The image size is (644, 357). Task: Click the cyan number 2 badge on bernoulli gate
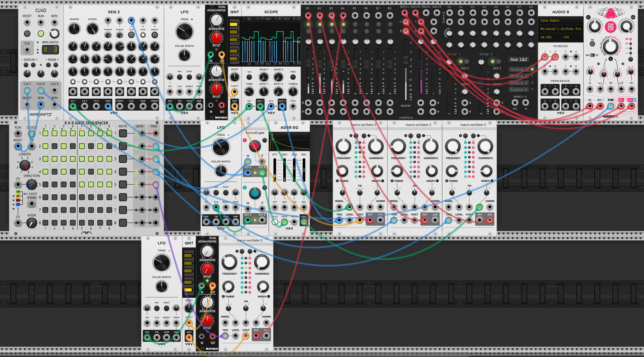pyautogui.click(x=245, y=187)
